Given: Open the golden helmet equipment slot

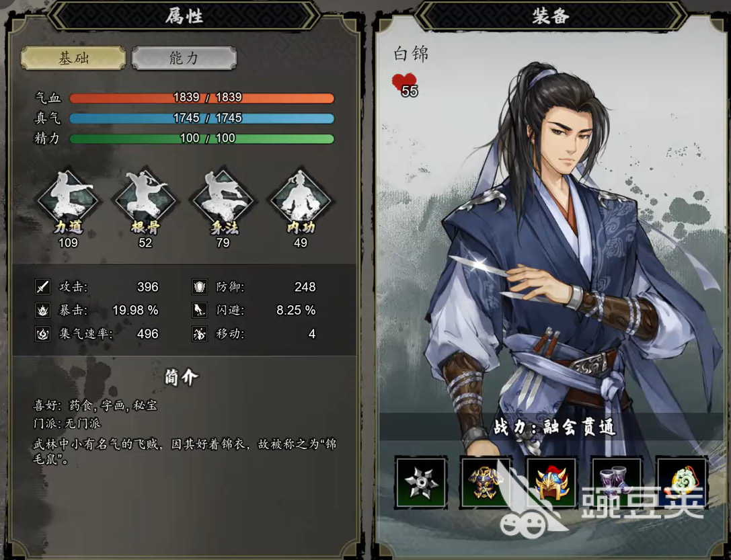Looking at the screenshot, I should coord(551,482).
